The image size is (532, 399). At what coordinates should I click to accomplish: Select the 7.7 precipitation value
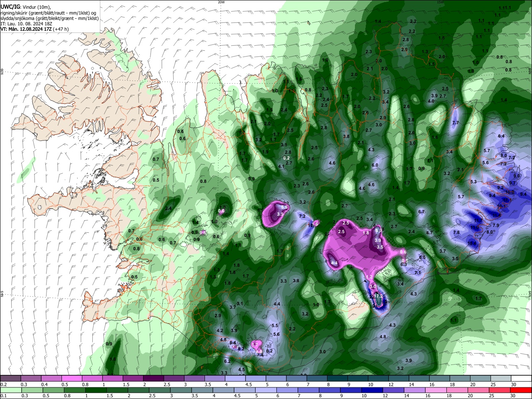[455, 123]
